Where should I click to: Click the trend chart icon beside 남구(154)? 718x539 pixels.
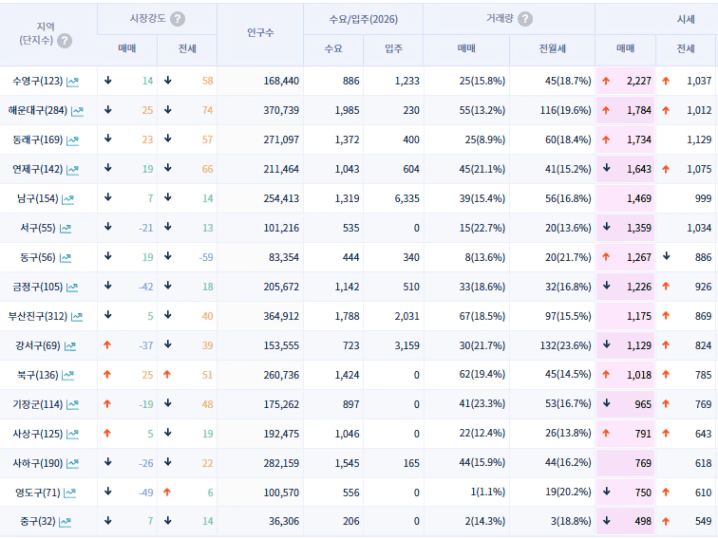(68, 199)
